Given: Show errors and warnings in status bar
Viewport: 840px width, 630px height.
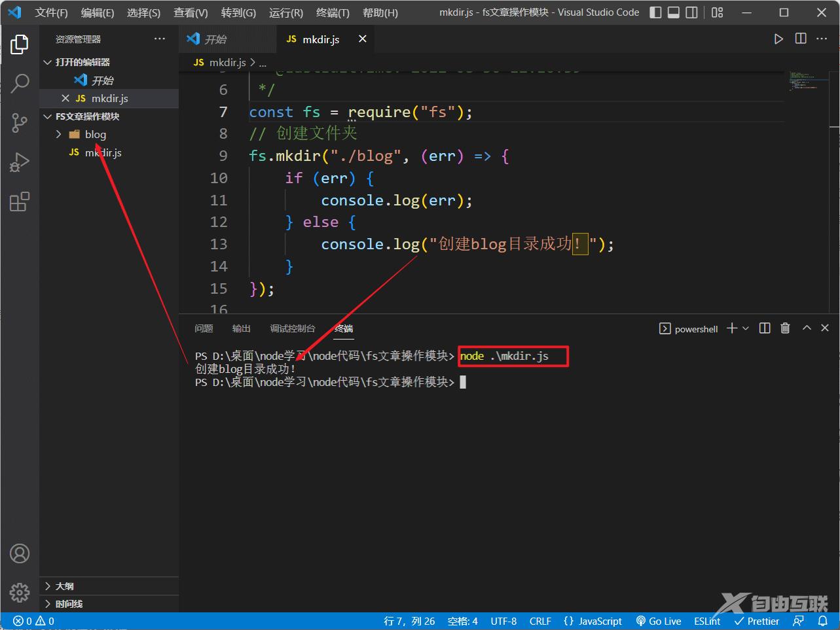Looking at the screenshot, I should pyautogui.click(x=33, y=621).
